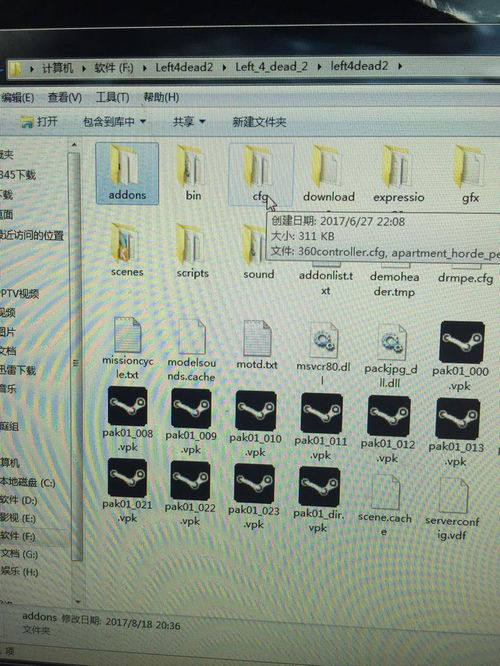Select the pak01_009.vpk file
Image resolution: width=500 pixels, height=666 pixels.
(x=191, y=422)
